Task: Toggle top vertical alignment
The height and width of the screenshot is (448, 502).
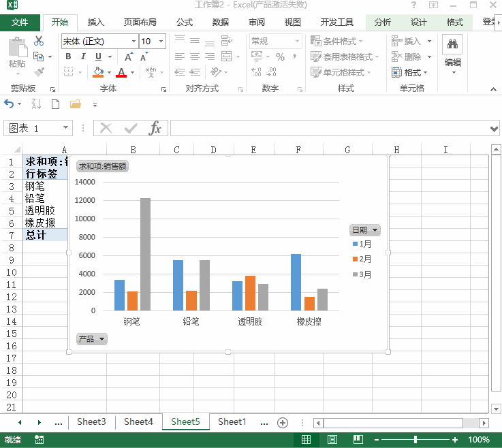Action: coord(180,39)
